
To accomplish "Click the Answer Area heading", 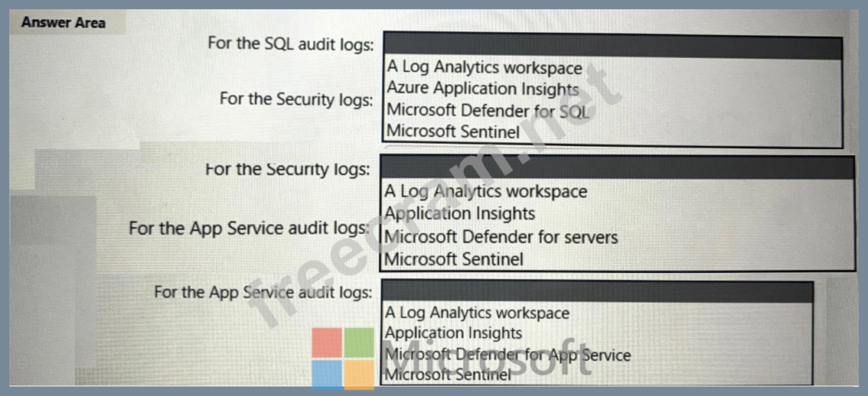I will point(64,22).
